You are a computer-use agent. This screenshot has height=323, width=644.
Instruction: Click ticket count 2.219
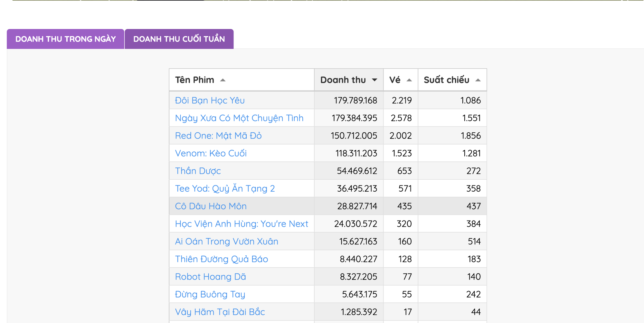tap(402, 100)
